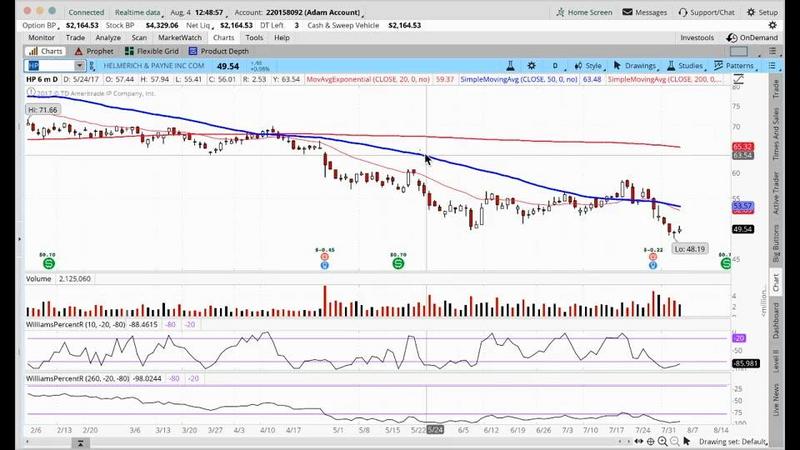Open the Tools main tab
Screen dimensions: 800x450
[254, 38]
